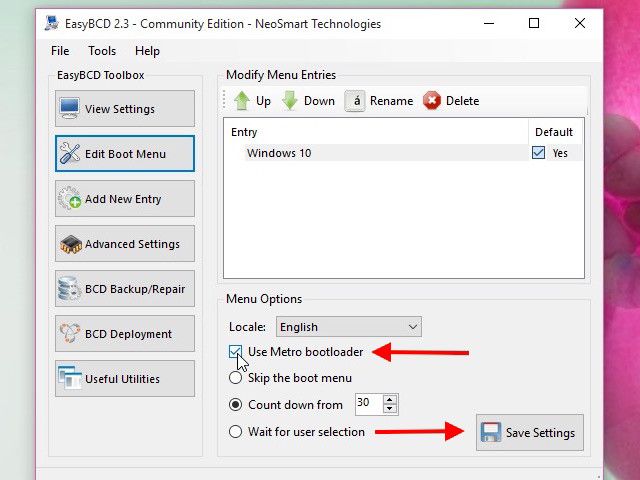Viewport: 640px width, 480px height.
Task: Open BCD Backup/Repair database icon
Action: pos(69,289)
